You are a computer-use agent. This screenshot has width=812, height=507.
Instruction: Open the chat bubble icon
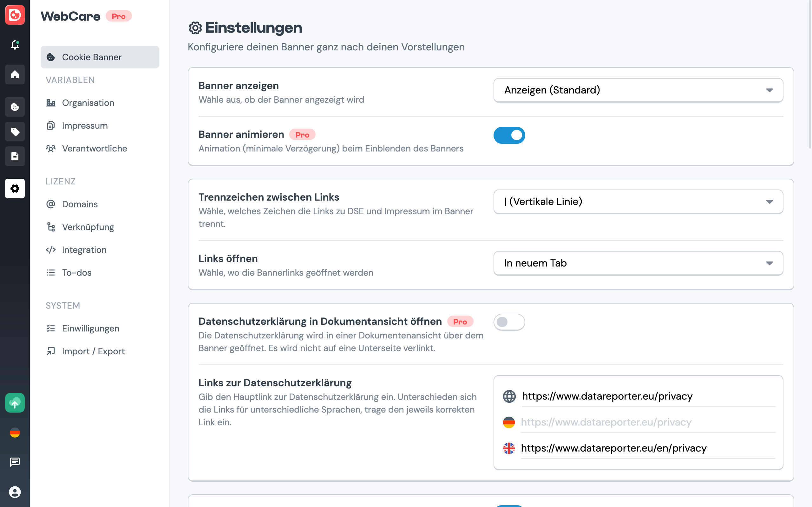[x=15, y=462]
